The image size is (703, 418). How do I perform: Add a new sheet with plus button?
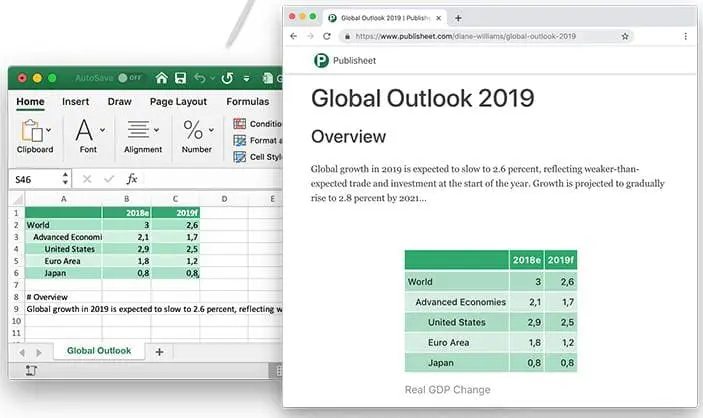pos(159,352)
